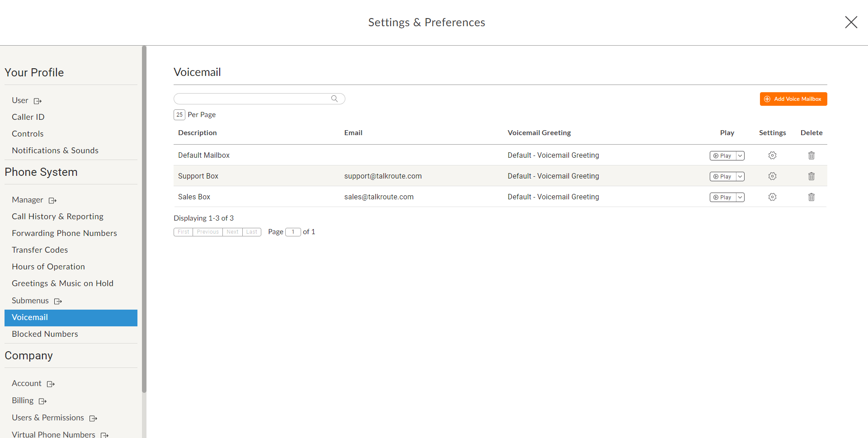Click the sidebar vertical scrollbar
The image size is (868, 438).
point(144,219)
